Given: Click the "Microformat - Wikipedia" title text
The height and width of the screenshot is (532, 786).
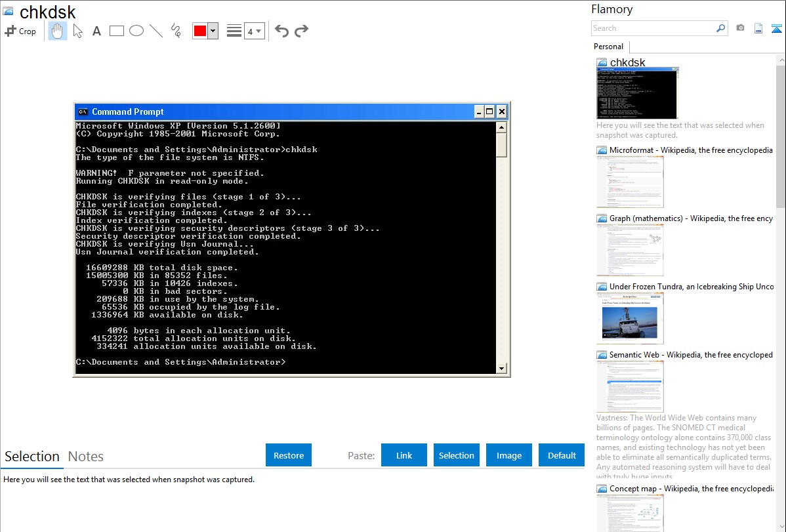Looking at the screenshot, I should [x=692, y=150].
